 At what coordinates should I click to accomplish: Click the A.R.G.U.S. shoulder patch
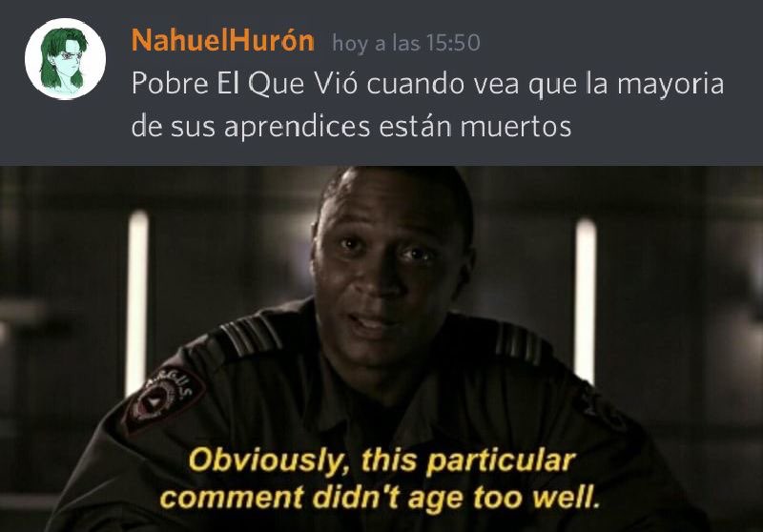click(164, 399)
